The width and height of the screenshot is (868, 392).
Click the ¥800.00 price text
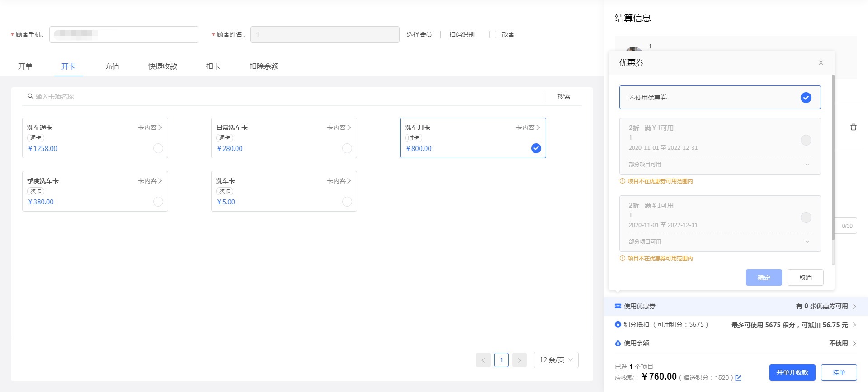(x=419, y=148)
